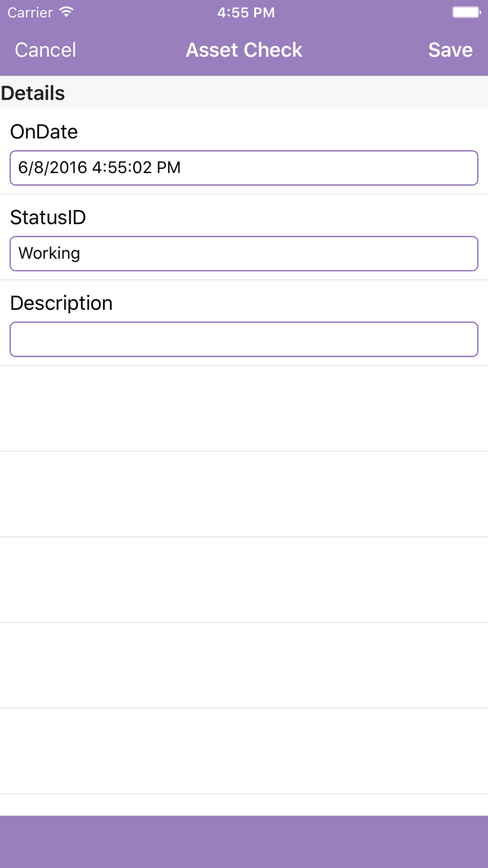
Task: Select the fifth empty table row
Action: (x=244, y=751)
